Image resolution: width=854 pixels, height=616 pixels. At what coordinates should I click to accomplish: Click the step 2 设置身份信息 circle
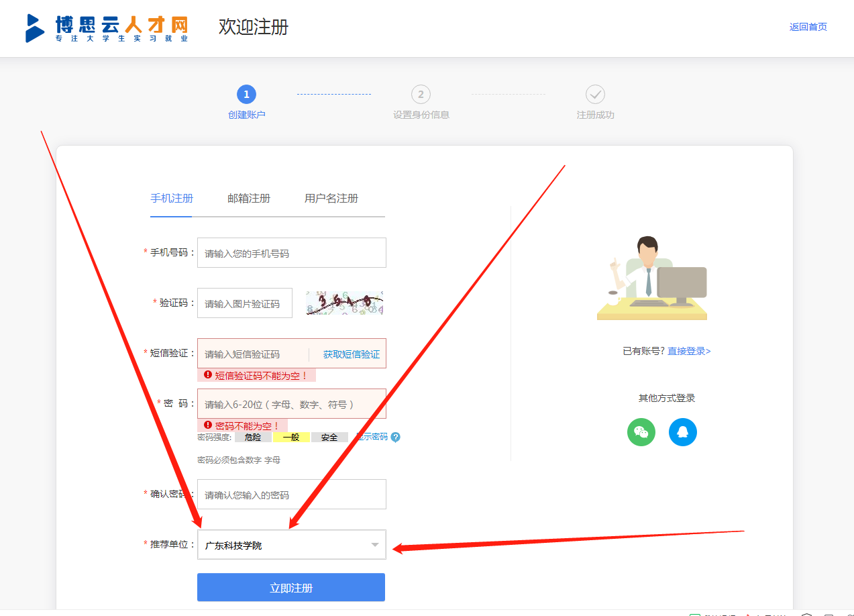421,94
